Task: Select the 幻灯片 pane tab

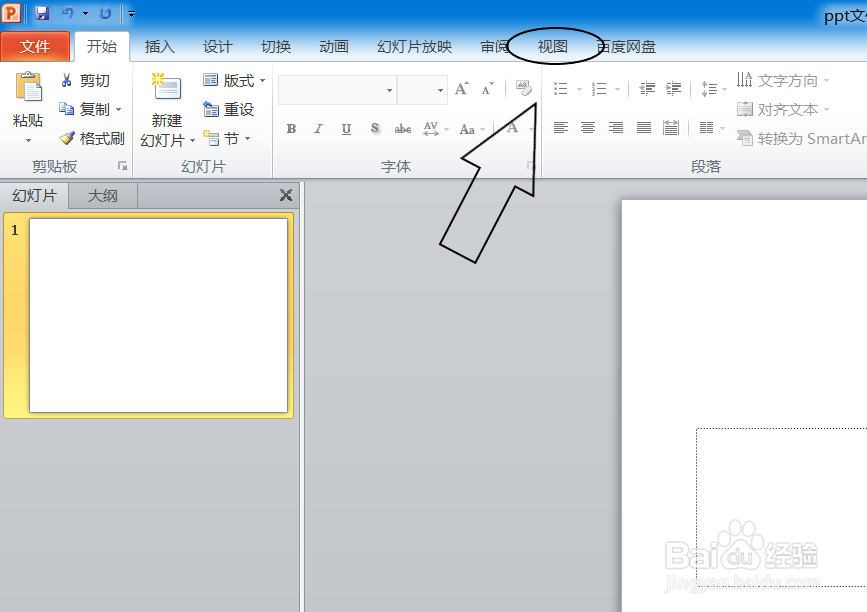Action: pyautogui.click(x=34, y=196)
